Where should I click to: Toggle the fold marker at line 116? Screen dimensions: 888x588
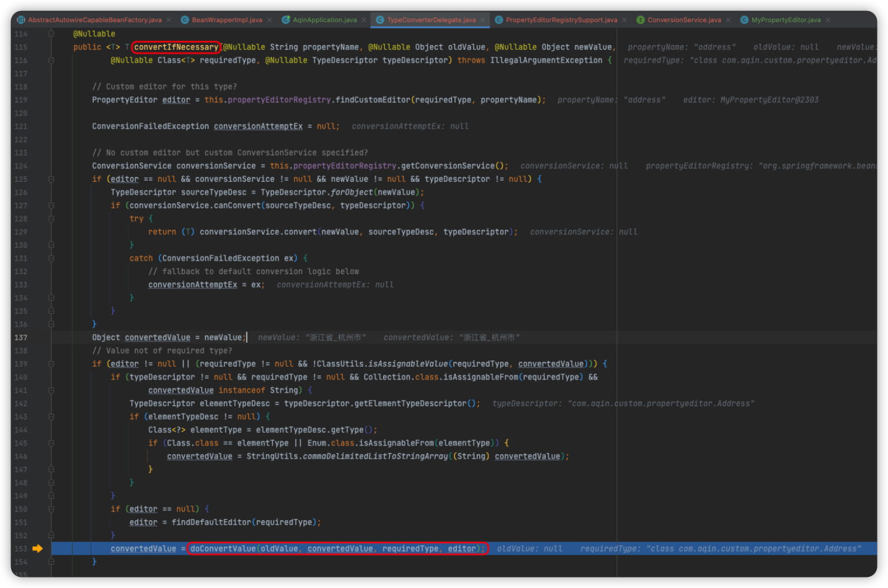coord(51,60)
